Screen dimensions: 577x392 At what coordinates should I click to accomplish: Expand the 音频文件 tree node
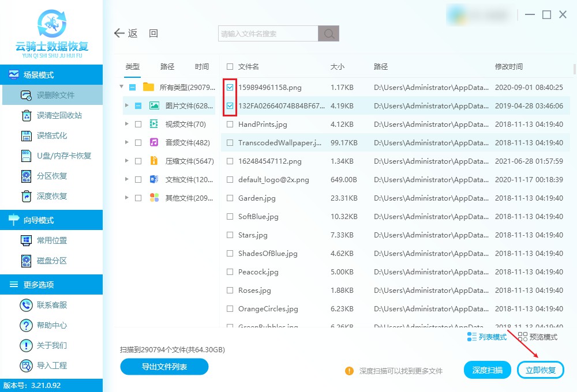(x=126, y=142)
